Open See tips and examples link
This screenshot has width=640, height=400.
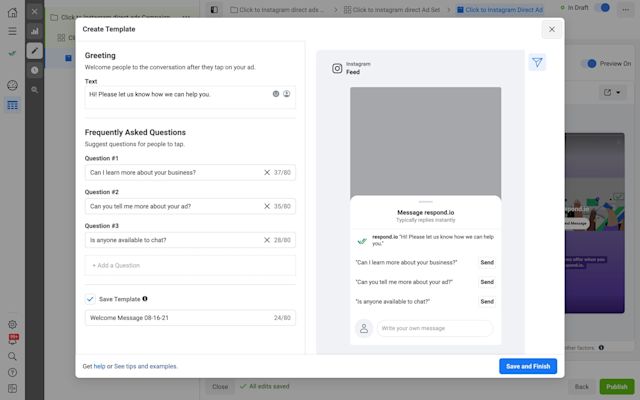pos(145,367)
